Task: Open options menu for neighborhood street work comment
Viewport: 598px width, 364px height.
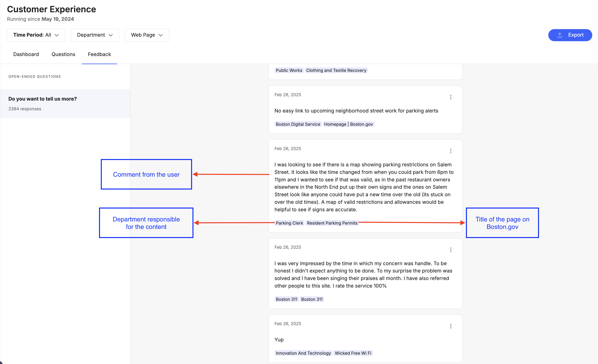Action: click(451, 97)
